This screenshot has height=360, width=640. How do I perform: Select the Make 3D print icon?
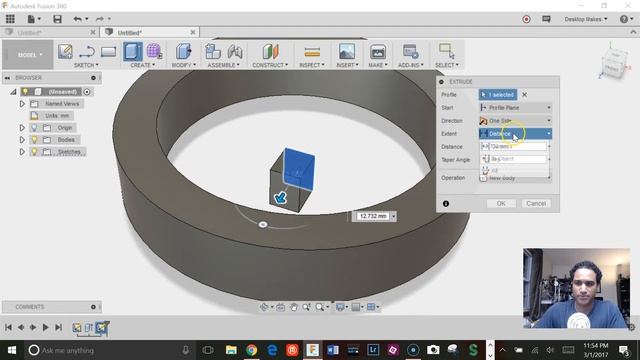pyautogui.click(x=378, y=52)
